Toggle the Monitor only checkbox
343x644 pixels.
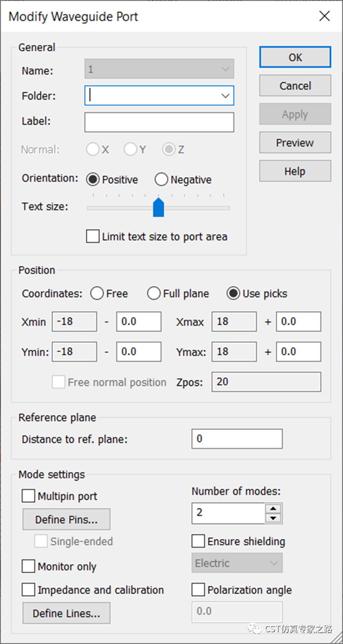[x=28, y=566]
